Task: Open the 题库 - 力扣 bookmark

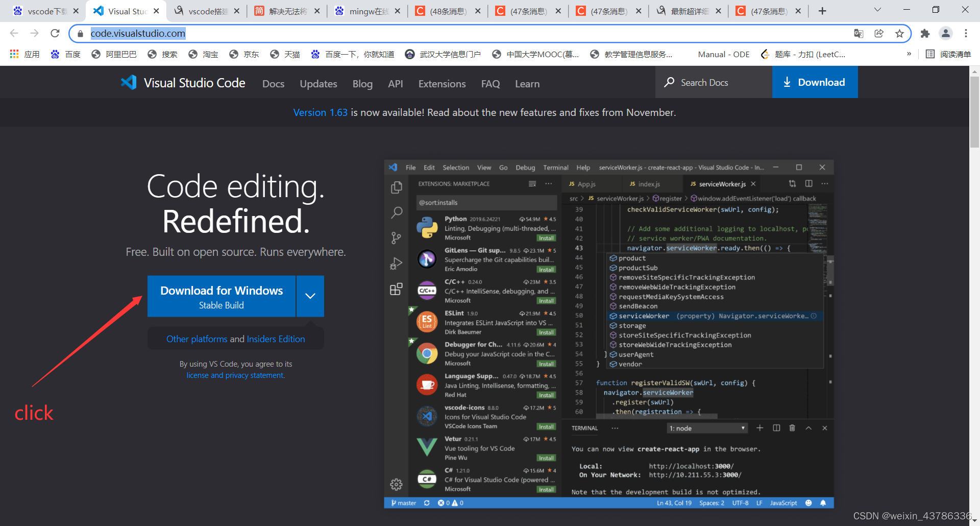Action: [x=803, y=54]
